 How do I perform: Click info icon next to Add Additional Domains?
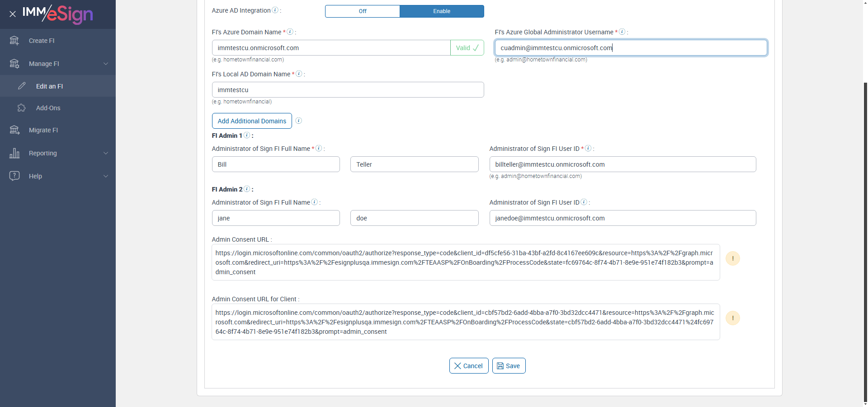pyautogui.click(x=298, y=121)
